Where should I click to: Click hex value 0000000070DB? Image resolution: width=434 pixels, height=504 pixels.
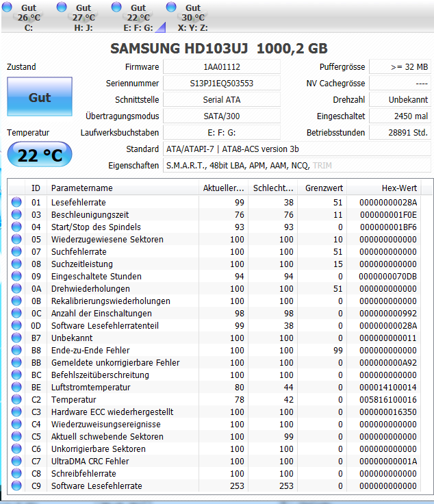[387, 276]
